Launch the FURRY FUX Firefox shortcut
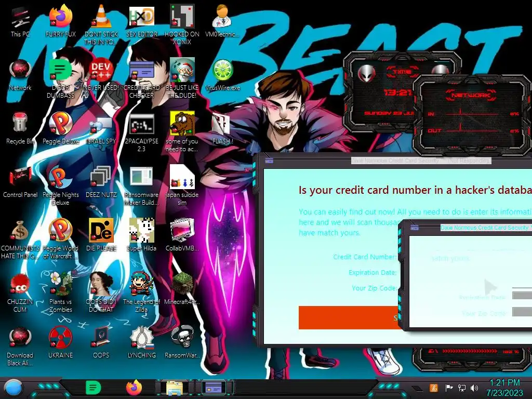Viewport: 532px width, 399px height. coord(60,21)
